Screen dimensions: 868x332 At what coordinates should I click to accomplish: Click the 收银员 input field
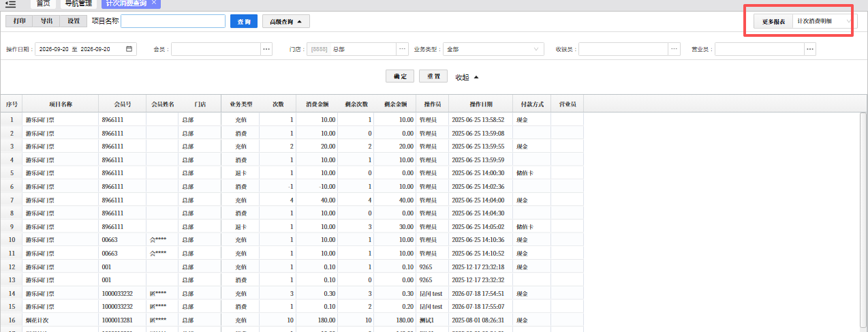[x=623, y=49]
